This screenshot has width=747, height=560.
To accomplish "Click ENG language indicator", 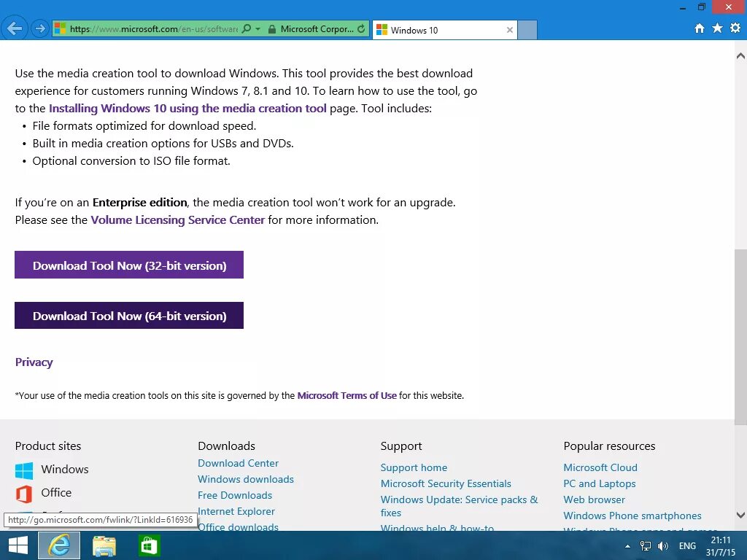I will pos(687,546).
